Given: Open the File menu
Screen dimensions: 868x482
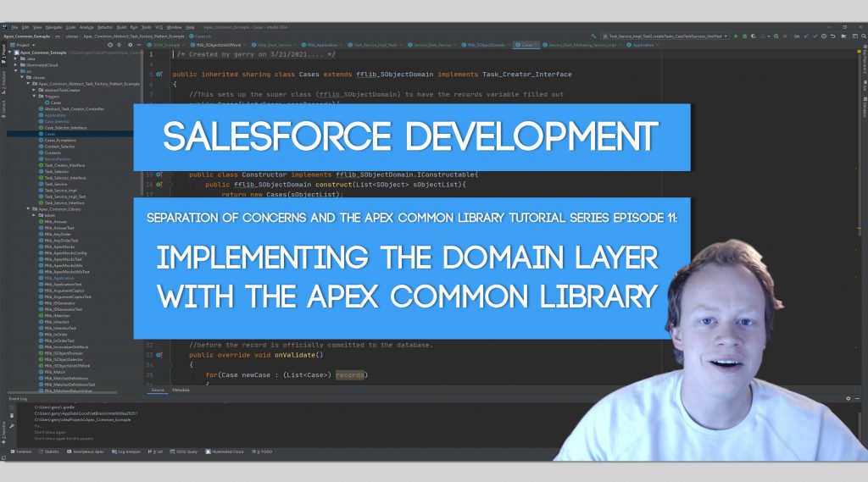Looking at the screenshot, I should [x=14, y=27].
